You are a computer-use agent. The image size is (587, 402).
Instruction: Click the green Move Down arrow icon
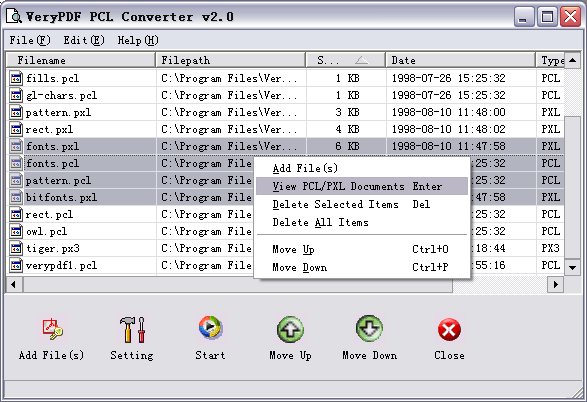369,329
